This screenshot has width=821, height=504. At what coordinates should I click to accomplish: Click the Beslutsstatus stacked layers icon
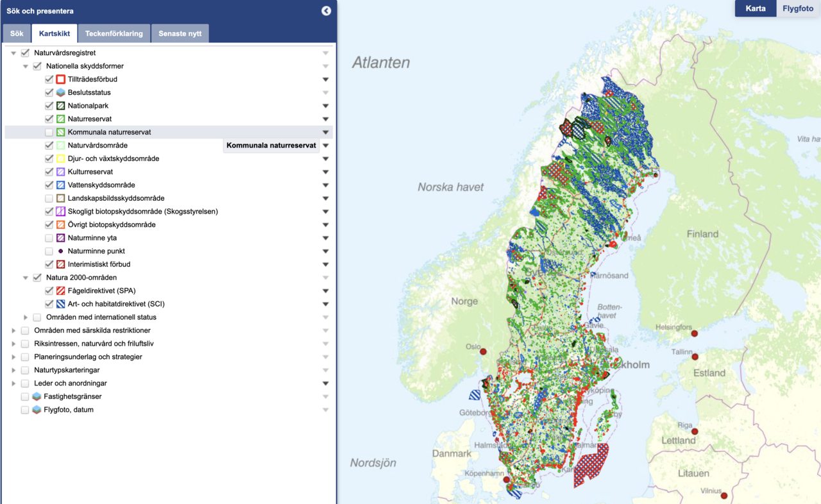(60, 92)
